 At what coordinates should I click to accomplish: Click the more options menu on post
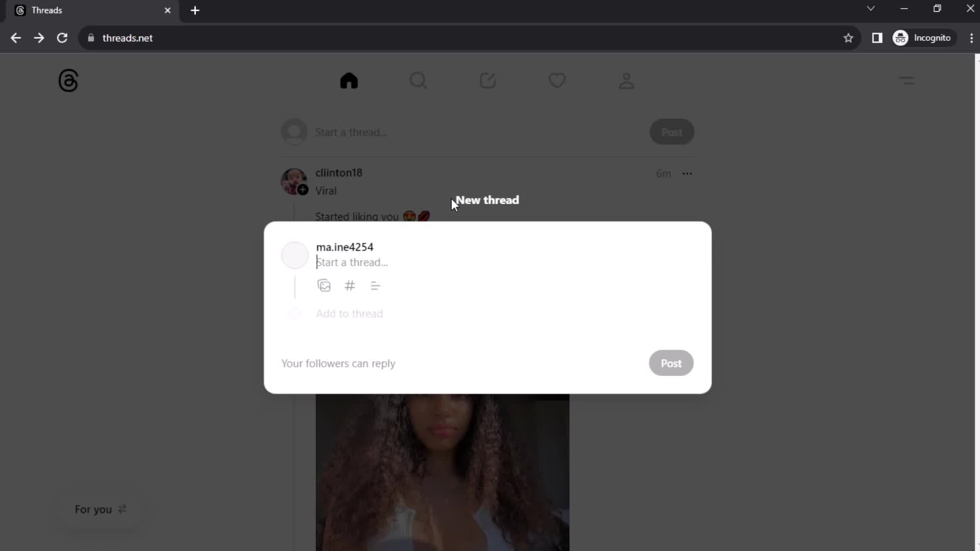tap(688, 173)
